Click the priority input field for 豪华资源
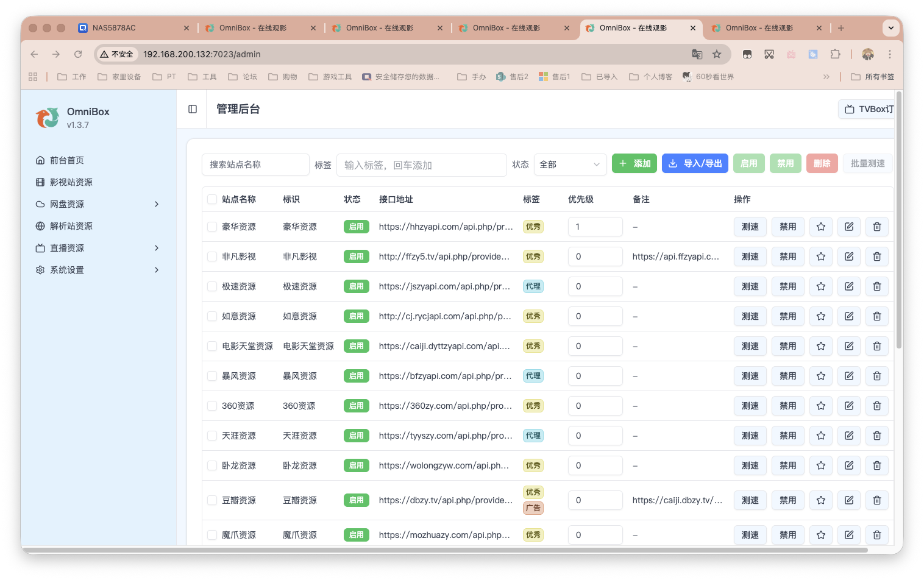This screenshot has width=924, height=580. coord(595,226)
